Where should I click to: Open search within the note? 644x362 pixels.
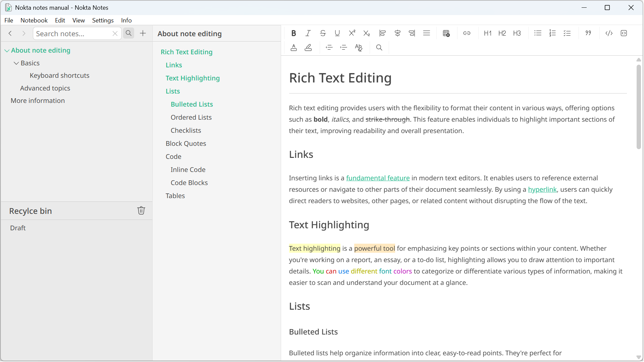[x=379, y=47]
